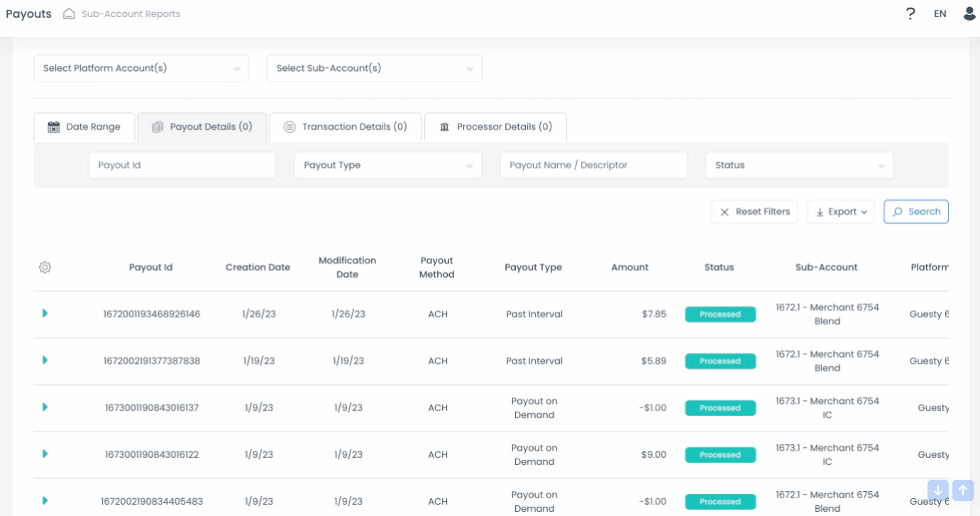Viewport: 980px width, 516px height.
Task: Switch to Processor Details tab
Action: (495, 127)
